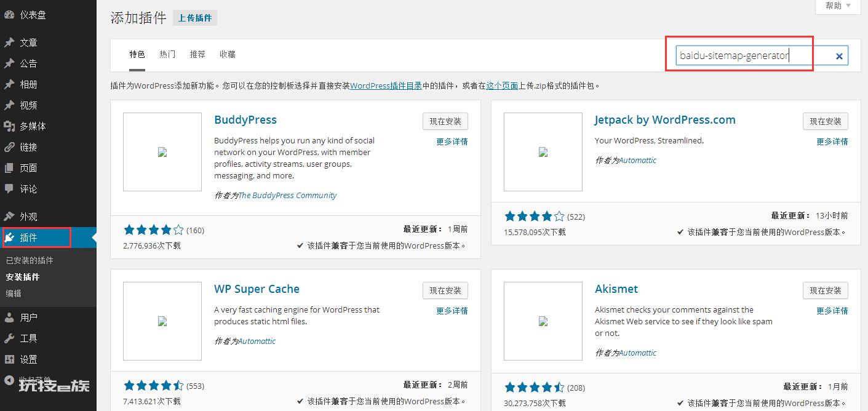
Task: Click the 15,578,095次下载 text
Action: [535, 232]
